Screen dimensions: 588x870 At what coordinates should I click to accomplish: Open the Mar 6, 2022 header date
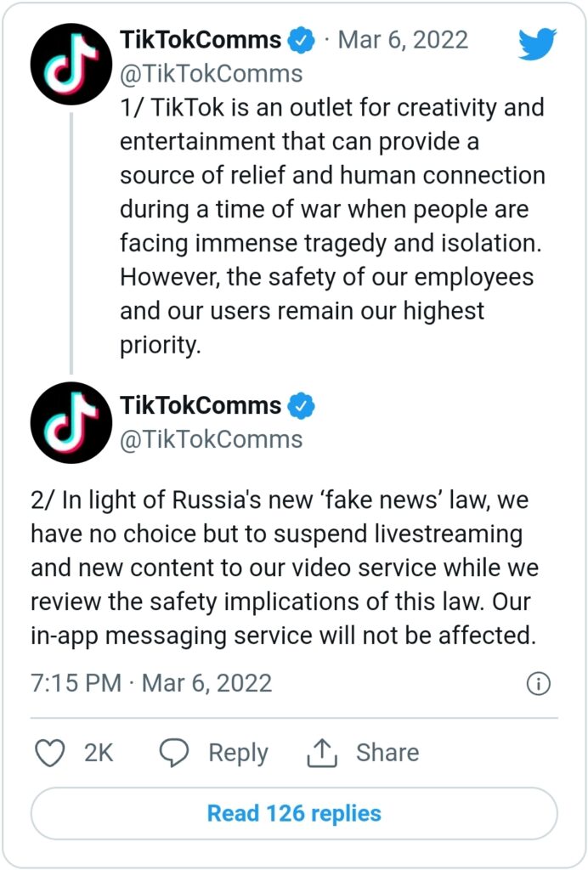[x=403, y=40]
